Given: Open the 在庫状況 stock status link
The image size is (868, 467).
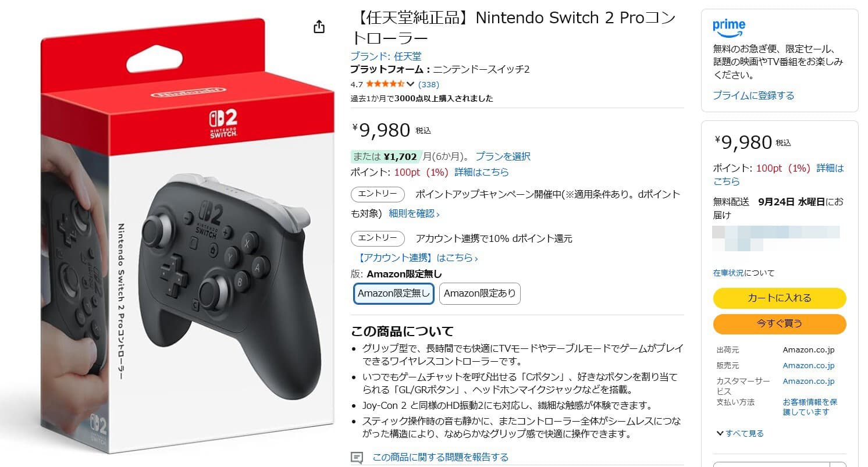Looking at the screenshot, I should [728, 273].
